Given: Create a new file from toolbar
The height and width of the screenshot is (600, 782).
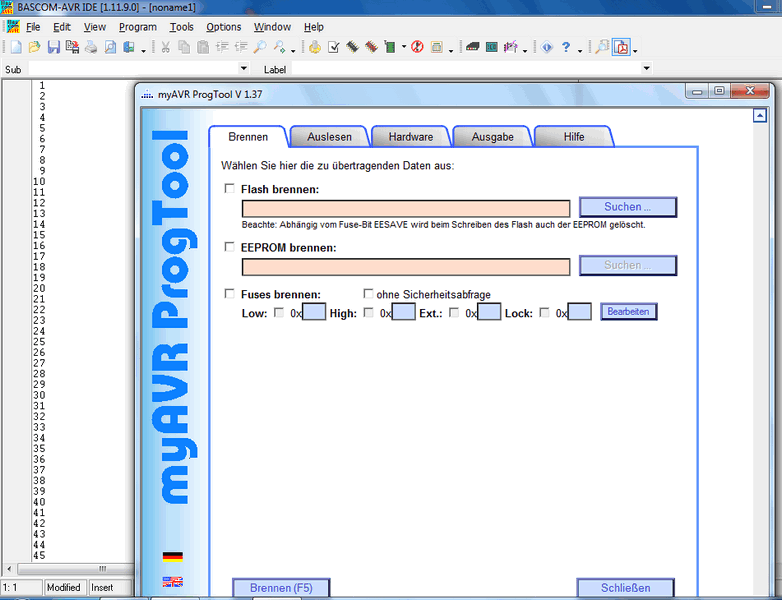Looking at the screenshot, I should click(x=16, y=47).
